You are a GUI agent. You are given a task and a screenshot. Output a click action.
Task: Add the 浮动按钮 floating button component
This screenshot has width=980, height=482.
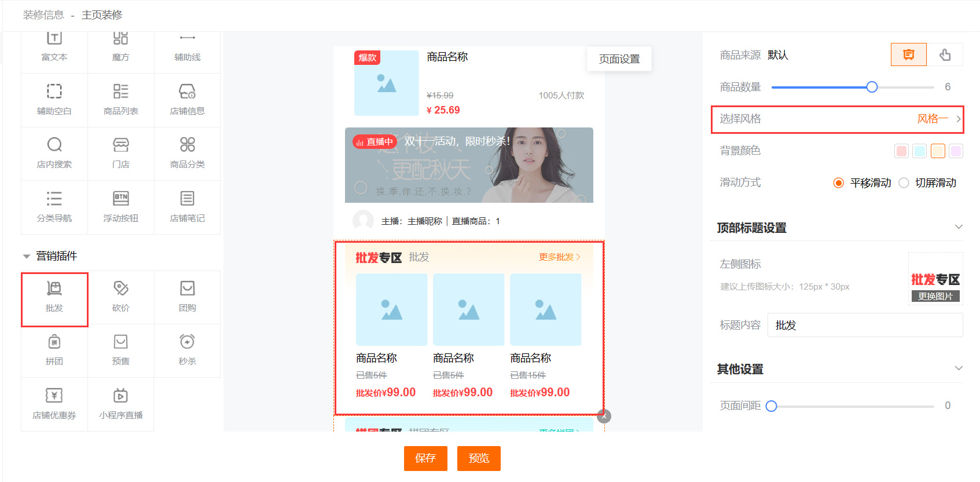click(120, 207)
